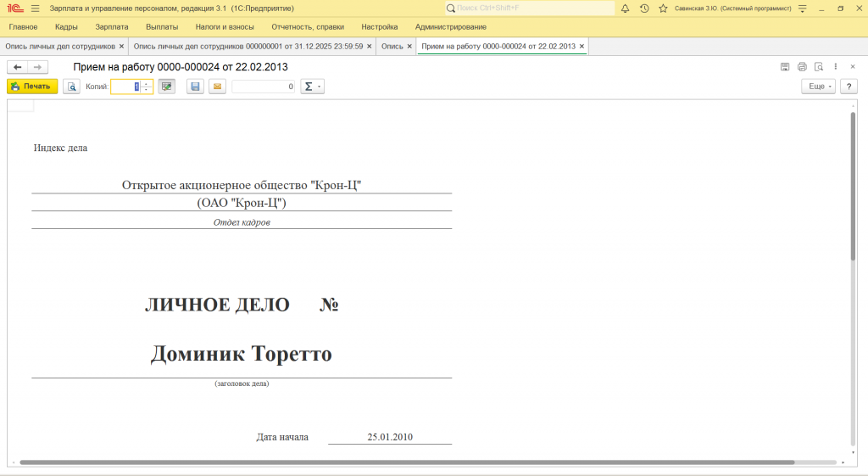Send by email envelope icon
This screenshot has height=476, width=868.
tap(218, 87)
